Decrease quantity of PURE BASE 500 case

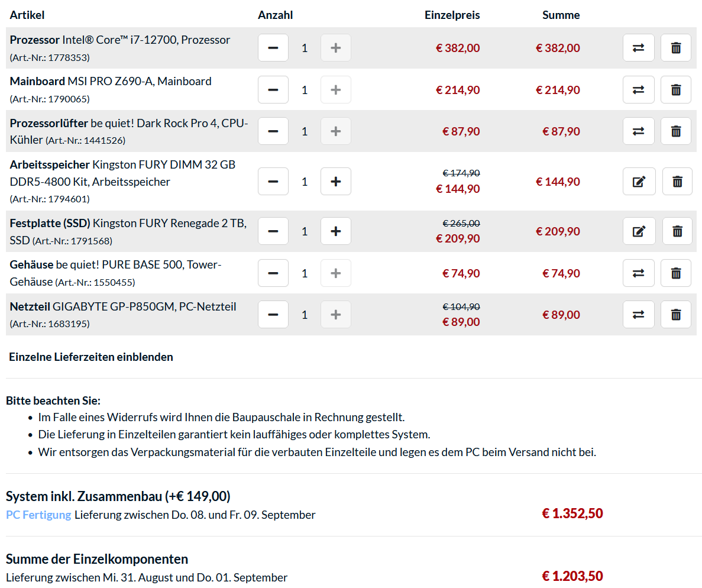click(273, 273)
